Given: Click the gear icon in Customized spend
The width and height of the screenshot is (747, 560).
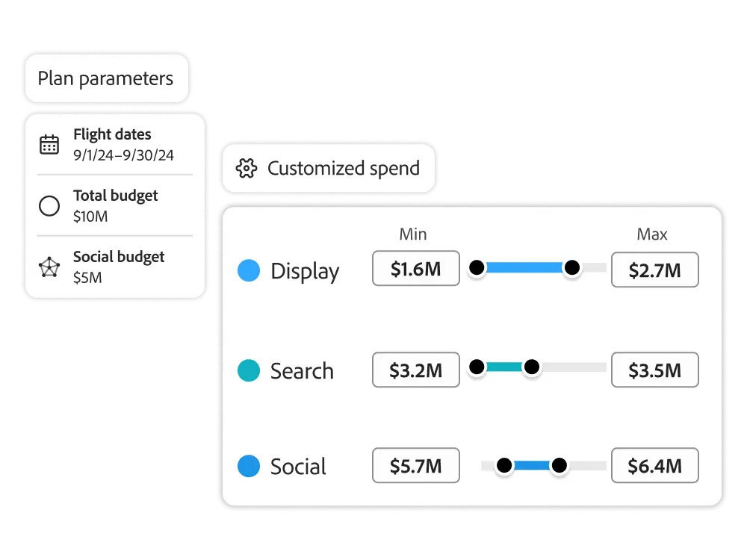Looking at the screenshot, I should click(x=246, y=169).
